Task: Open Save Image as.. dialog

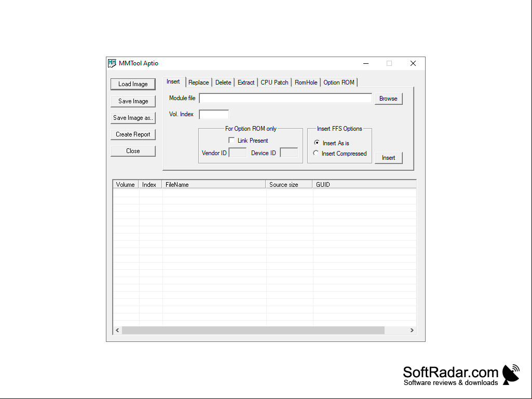Action: point(133,118)
